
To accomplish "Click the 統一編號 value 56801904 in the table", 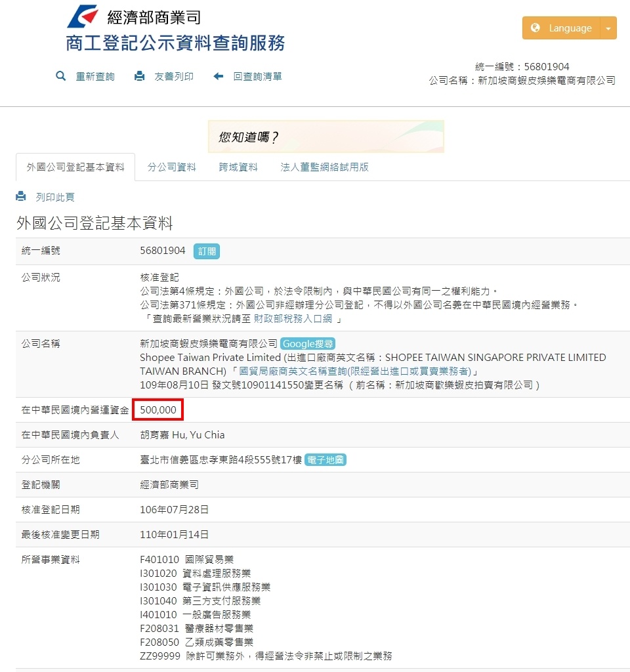I will pyautogui.click(x=163, y=251).
